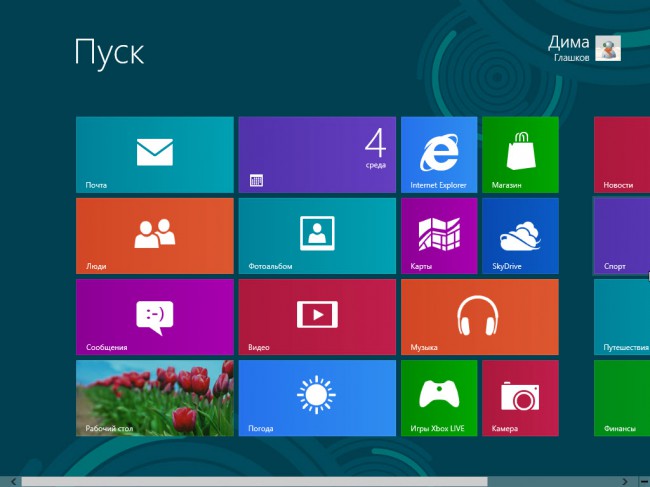This screenshot has width=650, height=487.
Task: Click the user avatar picture for Дима
Action: click(608, 48)
